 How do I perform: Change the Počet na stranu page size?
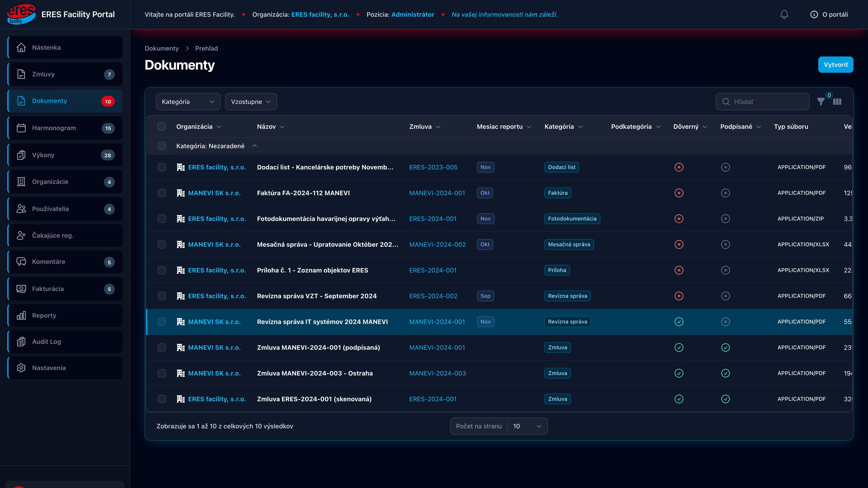coord(527,426)
